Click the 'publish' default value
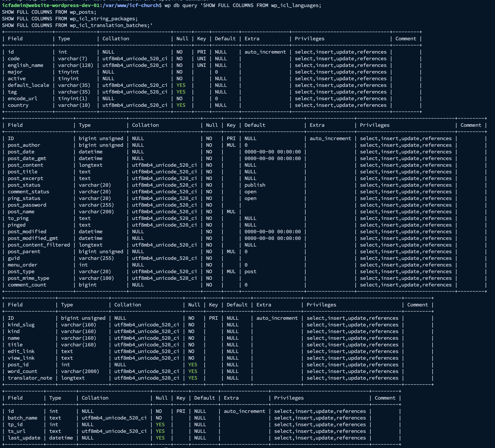 (255, 185)
